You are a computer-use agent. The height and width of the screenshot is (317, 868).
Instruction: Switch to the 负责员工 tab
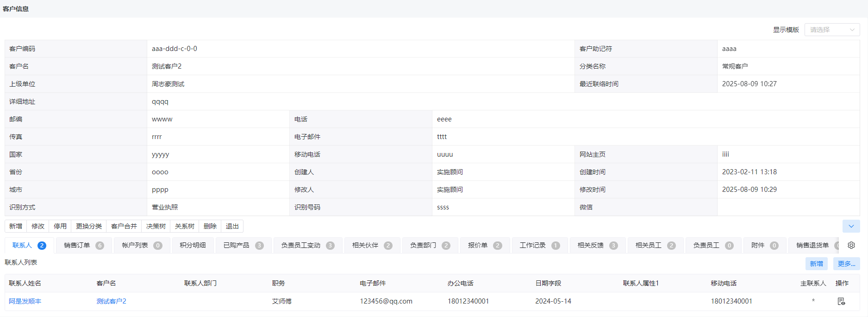click(x=713, y=245)
